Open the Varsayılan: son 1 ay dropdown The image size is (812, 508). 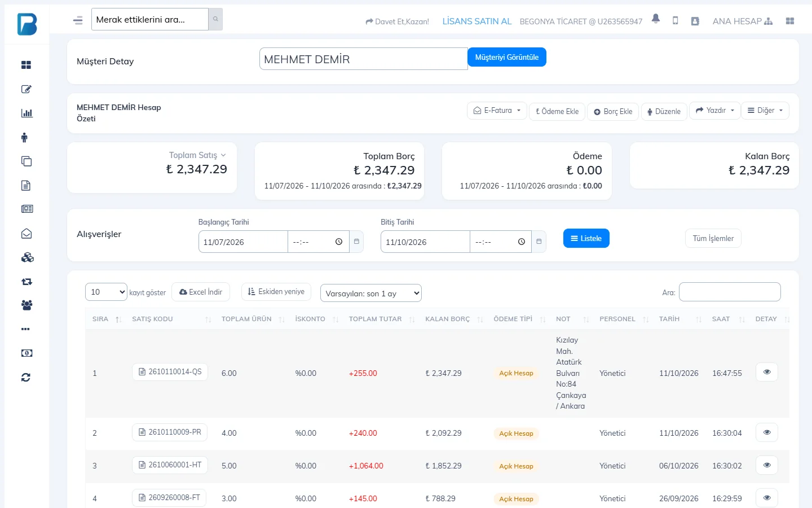370,293
